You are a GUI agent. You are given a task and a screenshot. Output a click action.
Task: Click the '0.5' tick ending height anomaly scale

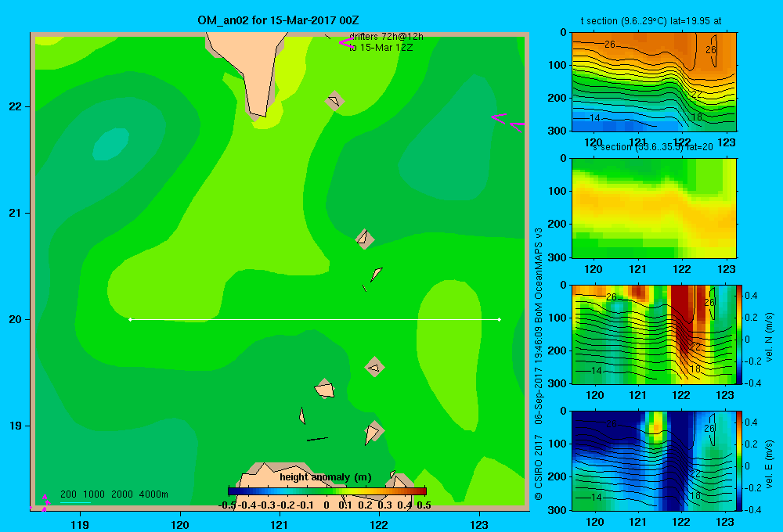(424, 505)
